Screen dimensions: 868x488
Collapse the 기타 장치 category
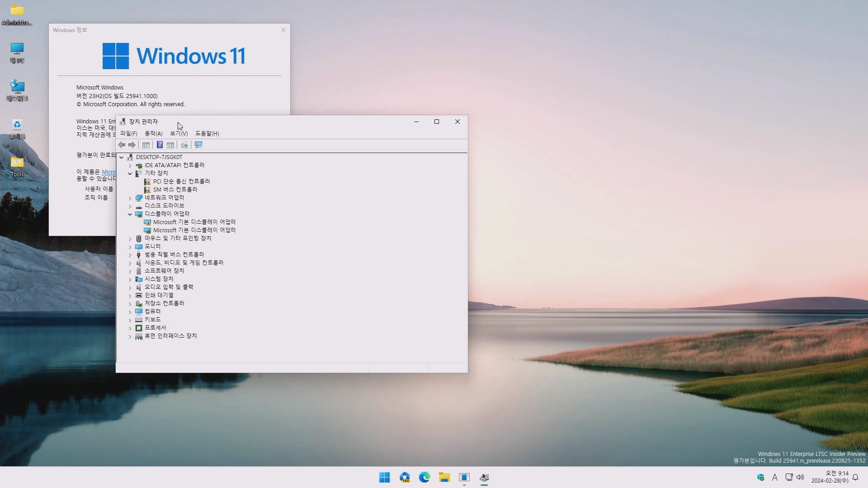(x=130, y=174)
